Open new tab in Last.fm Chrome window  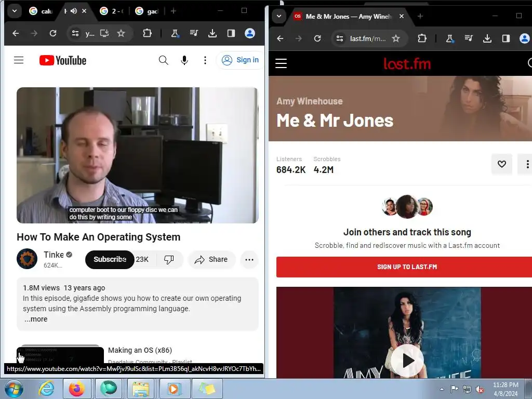tap(420, 16)
